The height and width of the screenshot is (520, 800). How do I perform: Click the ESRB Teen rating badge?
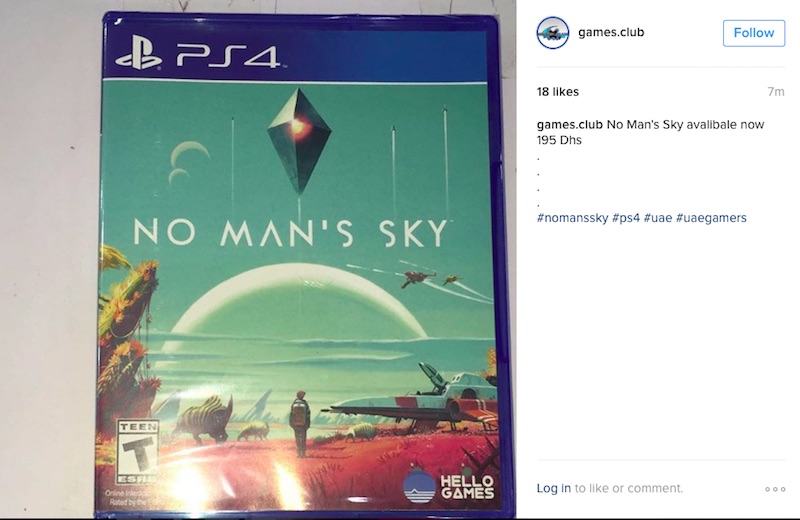[138, 452]
